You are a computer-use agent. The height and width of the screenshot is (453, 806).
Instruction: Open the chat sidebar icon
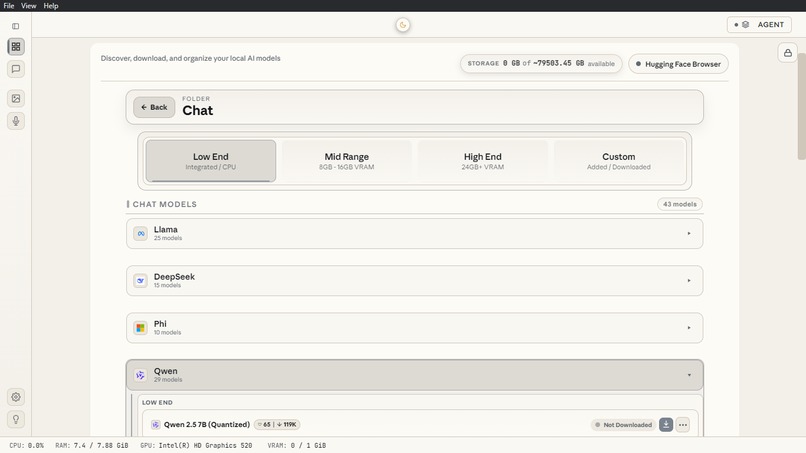(x=16, y=69)
